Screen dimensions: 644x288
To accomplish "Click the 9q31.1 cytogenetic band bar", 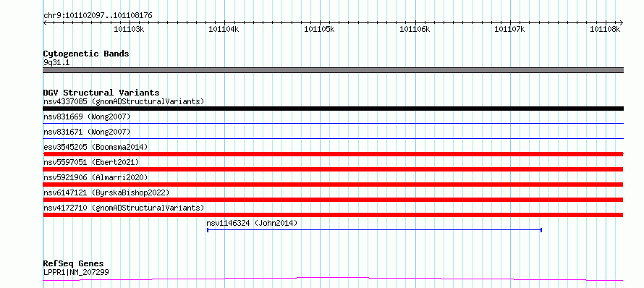I will point(333,70).
